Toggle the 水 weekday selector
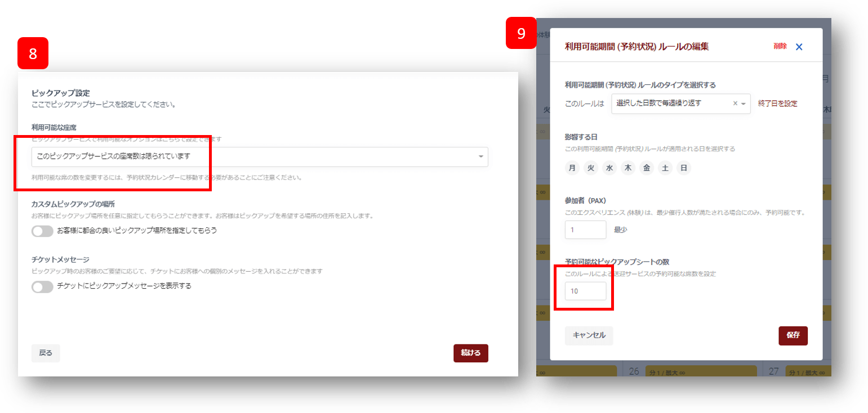The width and height of the screenshot is (868, 413). click(x=609, y=168)
